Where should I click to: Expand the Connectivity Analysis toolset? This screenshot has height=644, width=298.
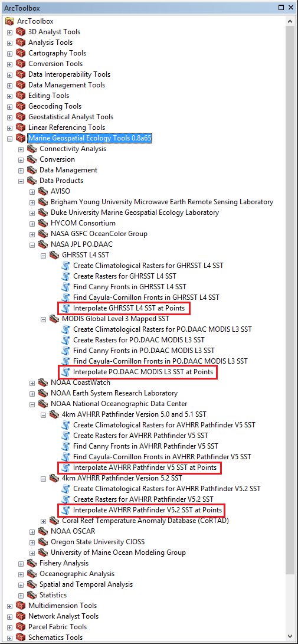click(21, 149)
